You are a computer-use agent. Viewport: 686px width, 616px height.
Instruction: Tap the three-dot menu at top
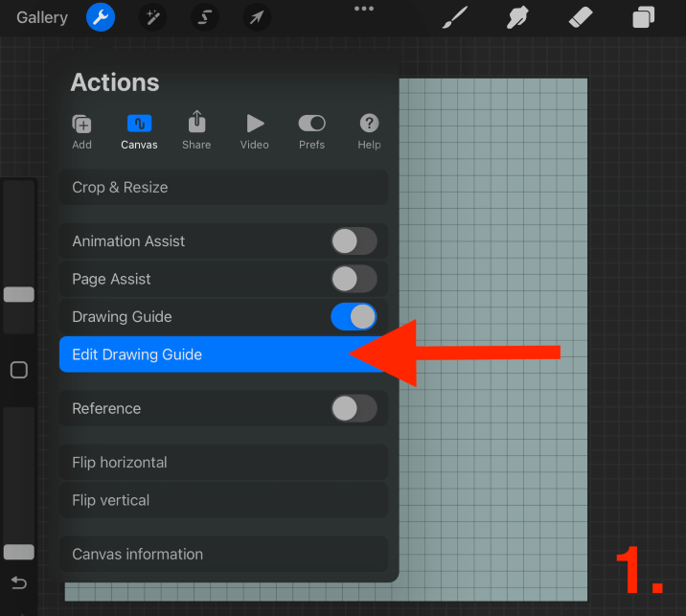pos(364,9)
